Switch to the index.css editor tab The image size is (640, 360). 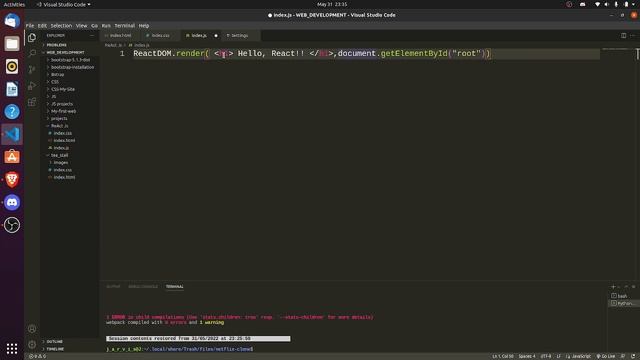160,36
